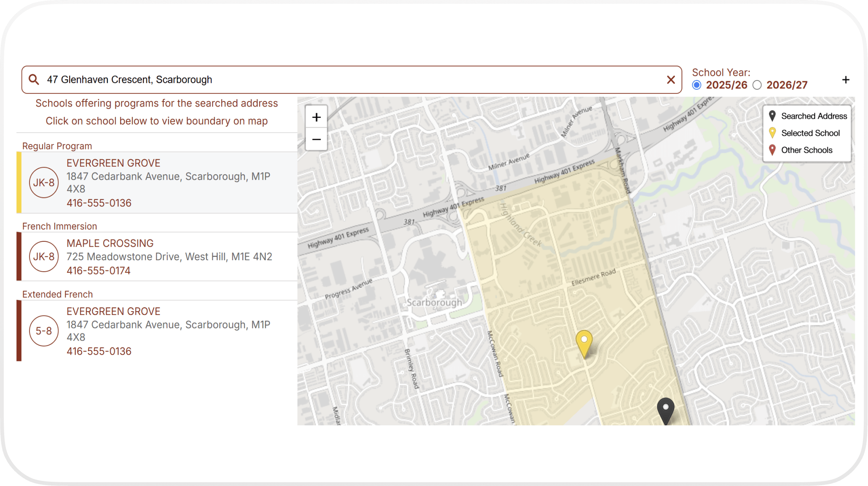Screen dimensions: 868x486
Task: Click JK-8 badge for Regular Program school
Action: 44,183
